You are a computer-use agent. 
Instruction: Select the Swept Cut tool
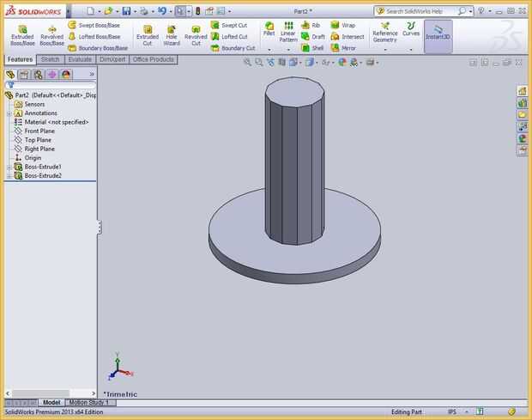(x=229, y=25)
